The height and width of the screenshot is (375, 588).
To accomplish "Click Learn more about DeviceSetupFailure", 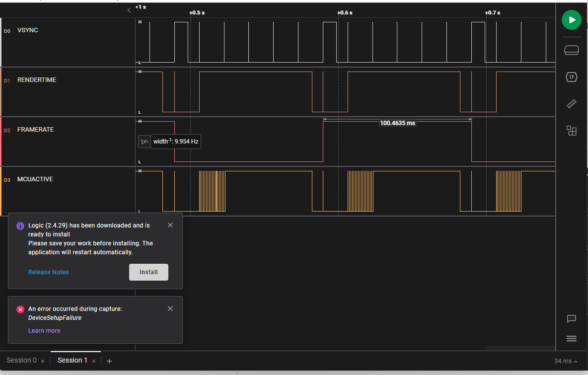I will pyautogui.click(x=44, y=330).
